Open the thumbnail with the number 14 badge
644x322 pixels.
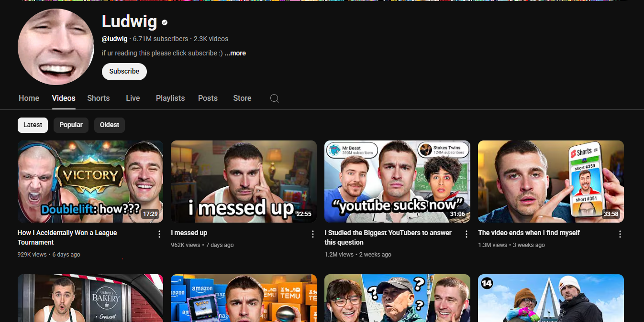551,298
